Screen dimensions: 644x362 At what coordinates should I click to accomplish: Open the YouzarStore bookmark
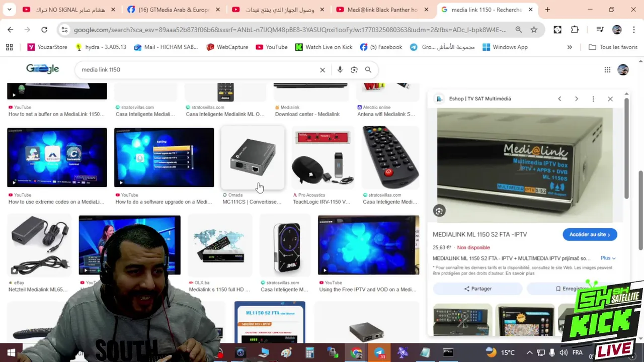pyautogui.click(x=47, y=47)
